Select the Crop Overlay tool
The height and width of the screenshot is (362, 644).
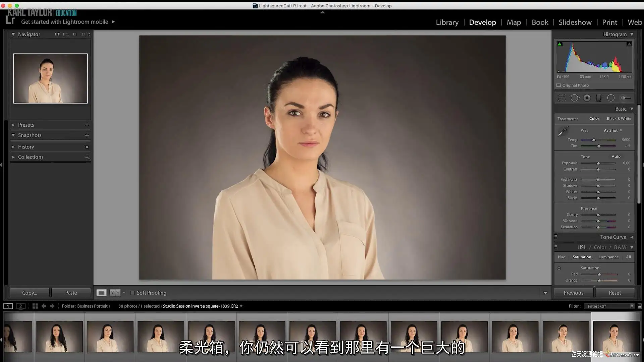tap(562, 98)
